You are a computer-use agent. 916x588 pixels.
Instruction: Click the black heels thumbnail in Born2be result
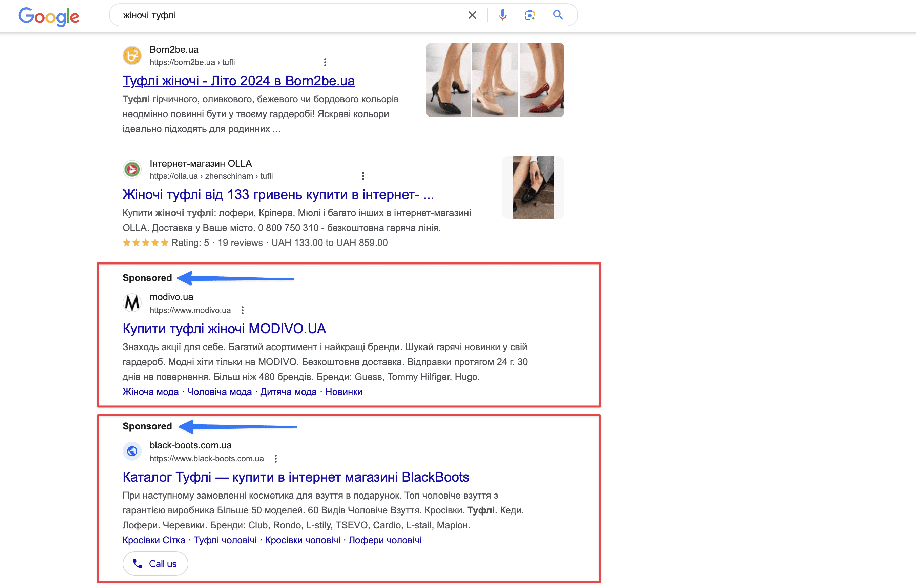click(x=448, y=80)
